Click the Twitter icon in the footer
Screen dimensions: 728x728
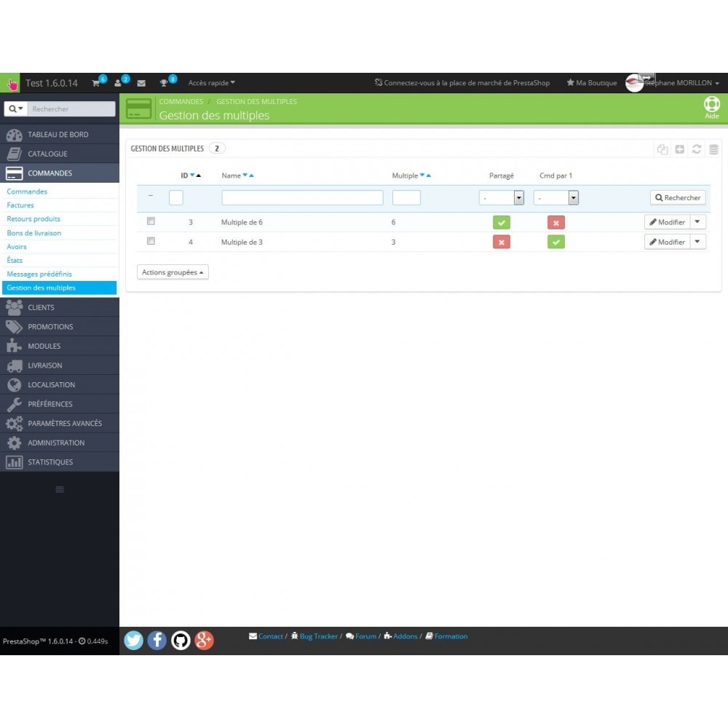click(x=134, y=640)
